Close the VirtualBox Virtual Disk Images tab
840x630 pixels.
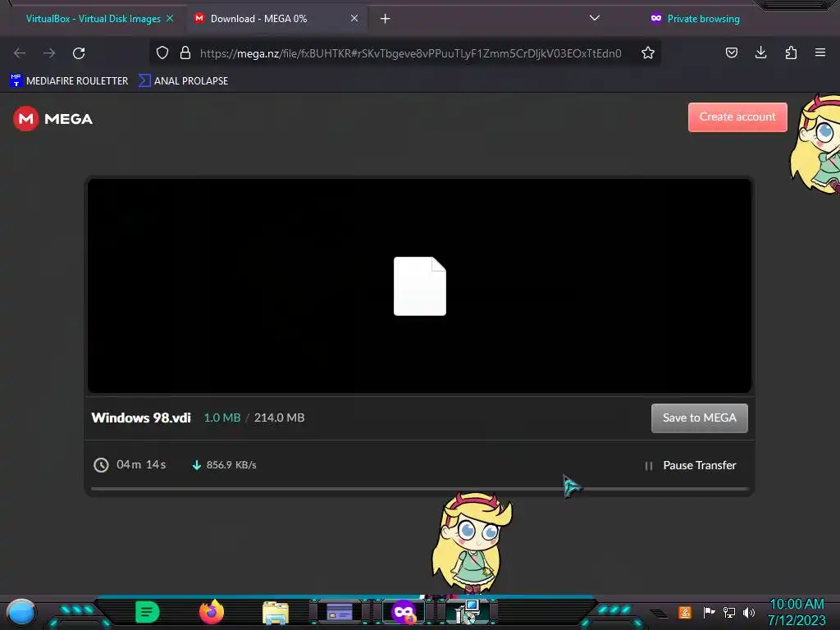pos(170,18)
